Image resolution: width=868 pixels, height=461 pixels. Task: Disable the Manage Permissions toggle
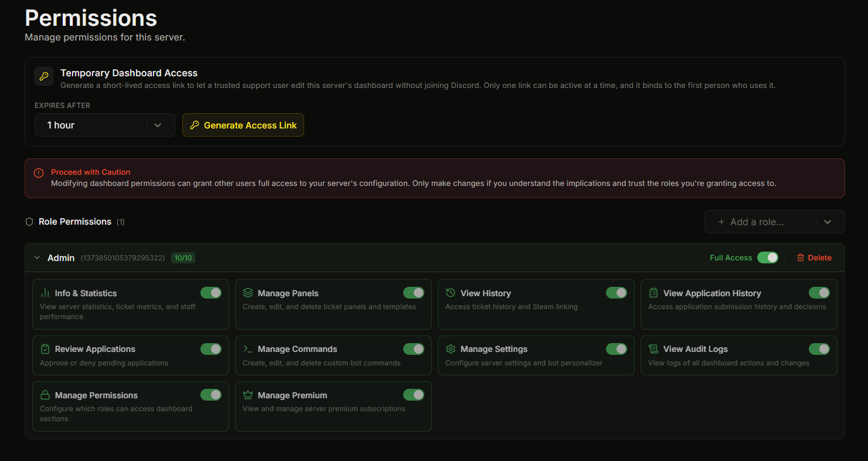tap(211, 395)
